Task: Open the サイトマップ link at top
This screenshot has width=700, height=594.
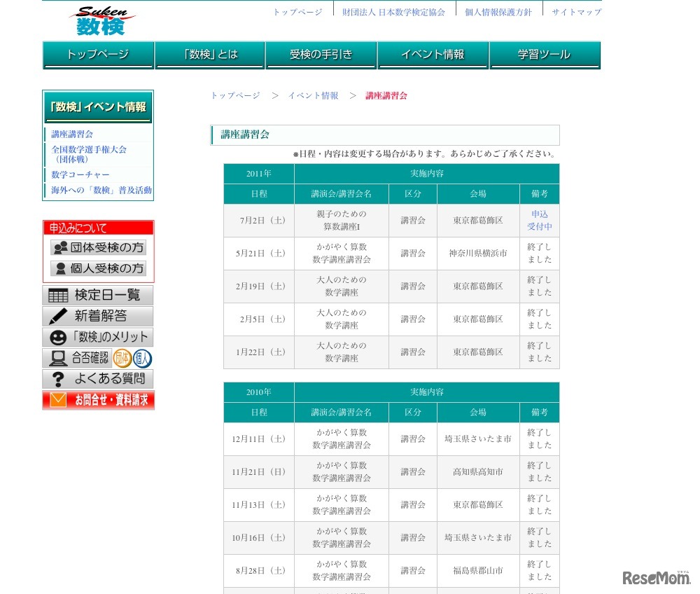Action: click(575, 11)
